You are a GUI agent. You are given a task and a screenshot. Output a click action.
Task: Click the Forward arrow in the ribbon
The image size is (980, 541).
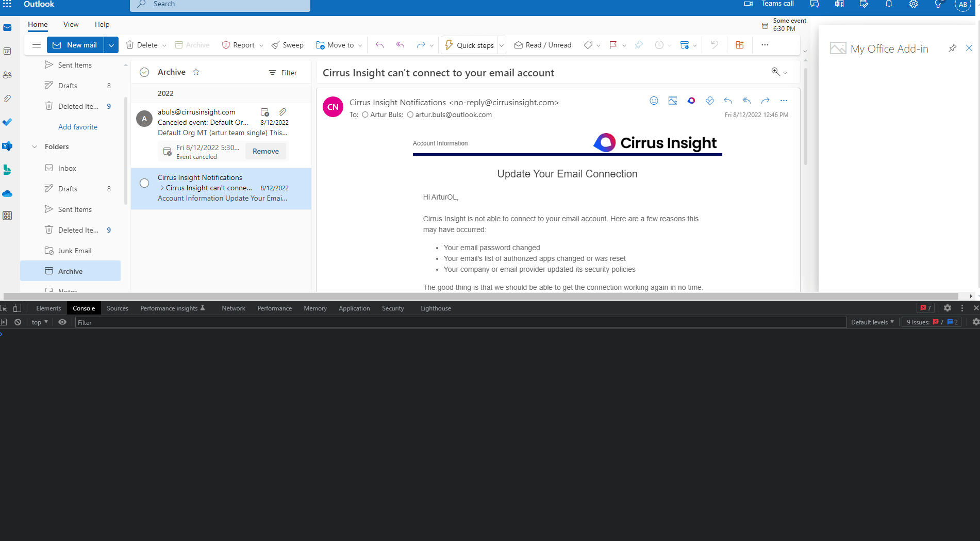click(x=421, y=45)
